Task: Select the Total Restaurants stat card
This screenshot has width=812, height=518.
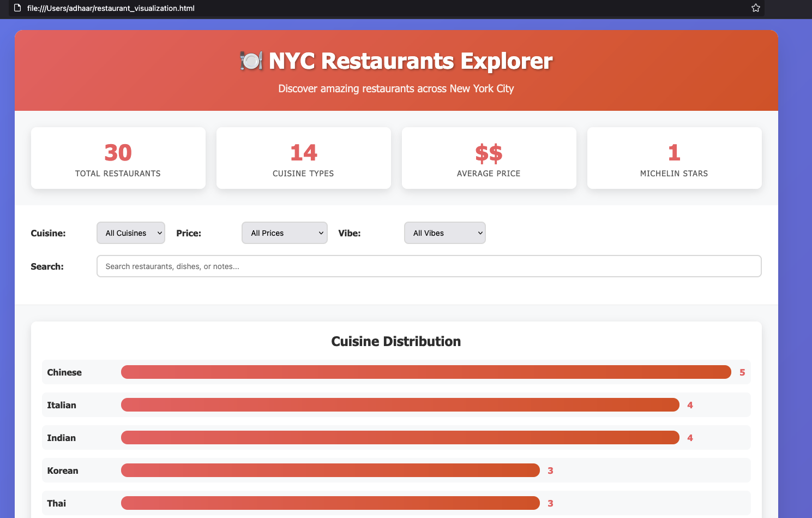Action: pos(118,158)
